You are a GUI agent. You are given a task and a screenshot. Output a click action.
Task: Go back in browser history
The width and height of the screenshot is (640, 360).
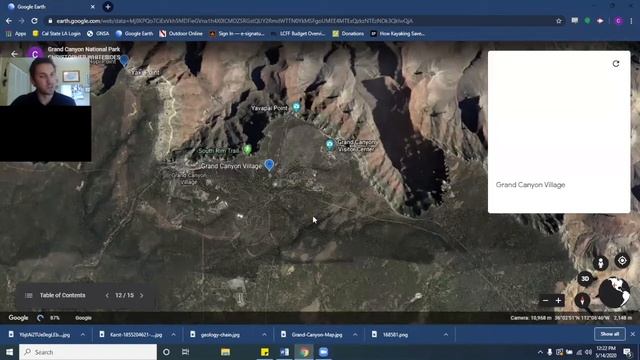point(9,21)
